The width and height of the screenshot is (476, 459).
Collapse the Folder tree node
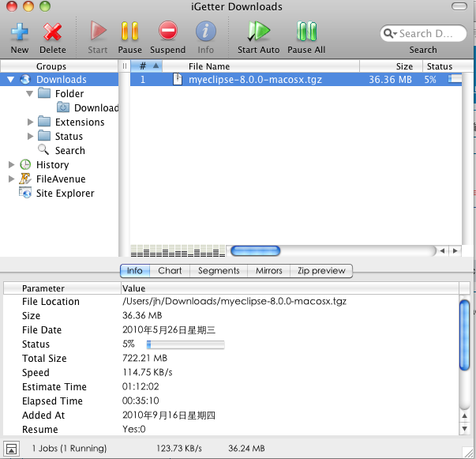(29, 93)
